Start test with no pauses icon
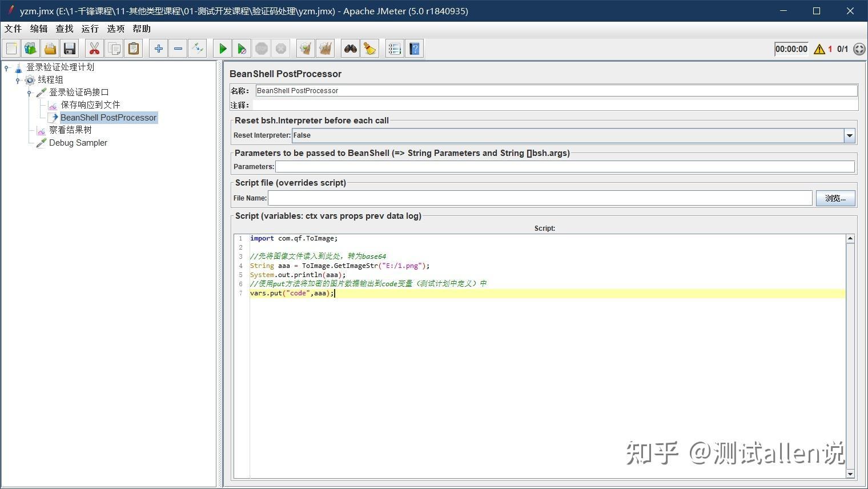Image resolution: width=868 pixels, height=489 pixels. [242, 49]
